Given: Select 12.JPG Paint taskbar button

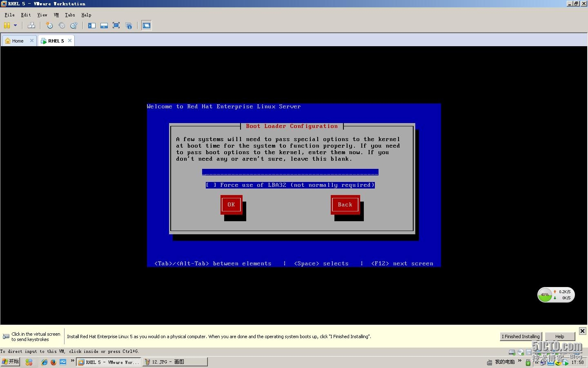Looking at the screenshot, I should 175,362.
